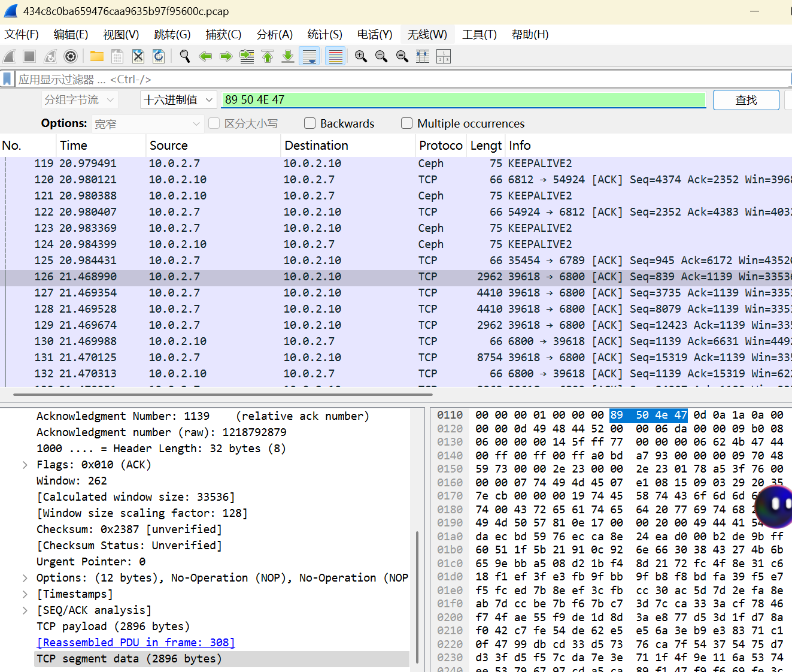The image size is (792, 672).
Task: Click the start capture shark fin icon
Action: coord(10,56)
